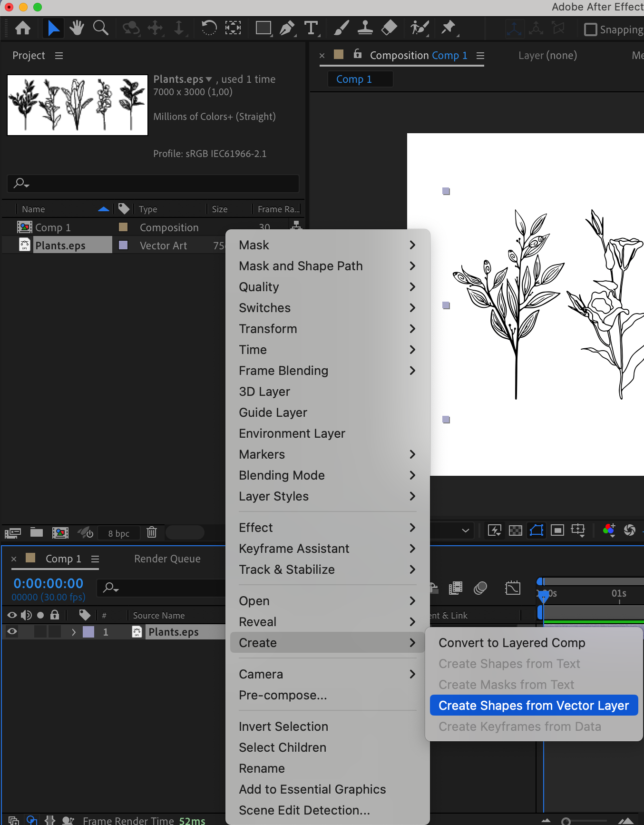Select the Rotation tool
The image size is (644, 825).
click(x=209, y=28)
